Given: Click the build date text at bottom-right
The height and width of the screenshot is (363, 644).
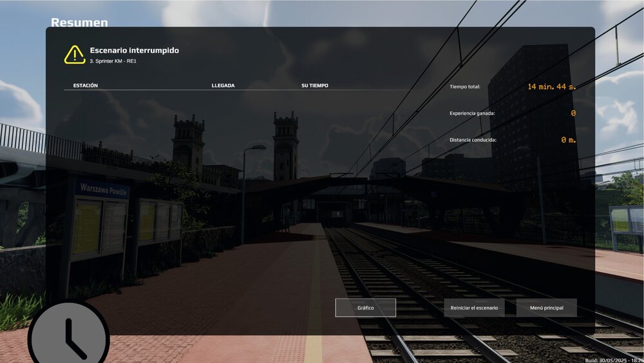Looking at the screenshot, I should click(x=614, y=360).
